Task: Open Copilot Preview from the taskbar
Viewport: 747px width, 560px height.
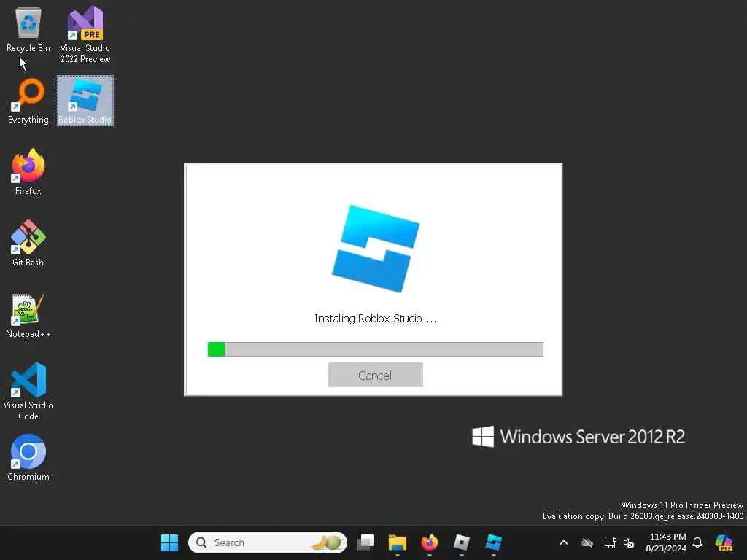Action: click(x=724, y=542)
